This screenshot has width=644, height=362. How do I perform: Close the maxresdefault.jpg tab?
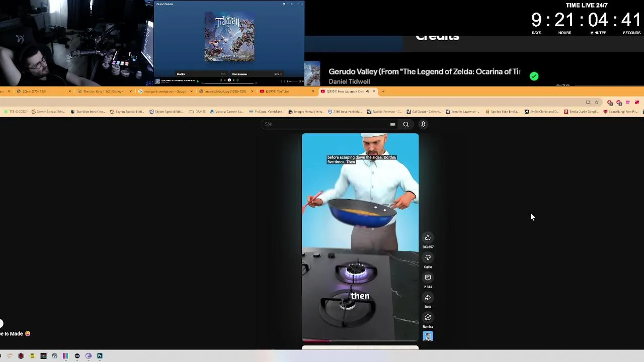tap(252, 92)
